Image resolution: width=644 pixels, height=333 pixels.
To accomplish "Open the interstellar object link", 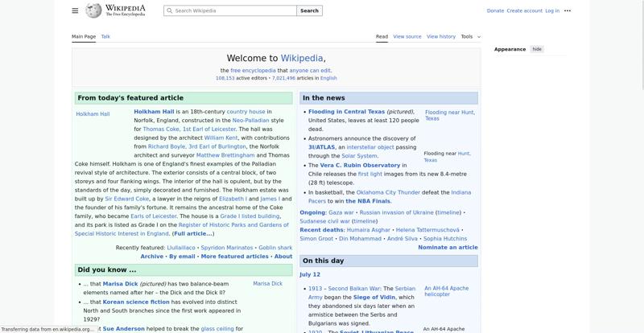I will [x=370, y=147].
